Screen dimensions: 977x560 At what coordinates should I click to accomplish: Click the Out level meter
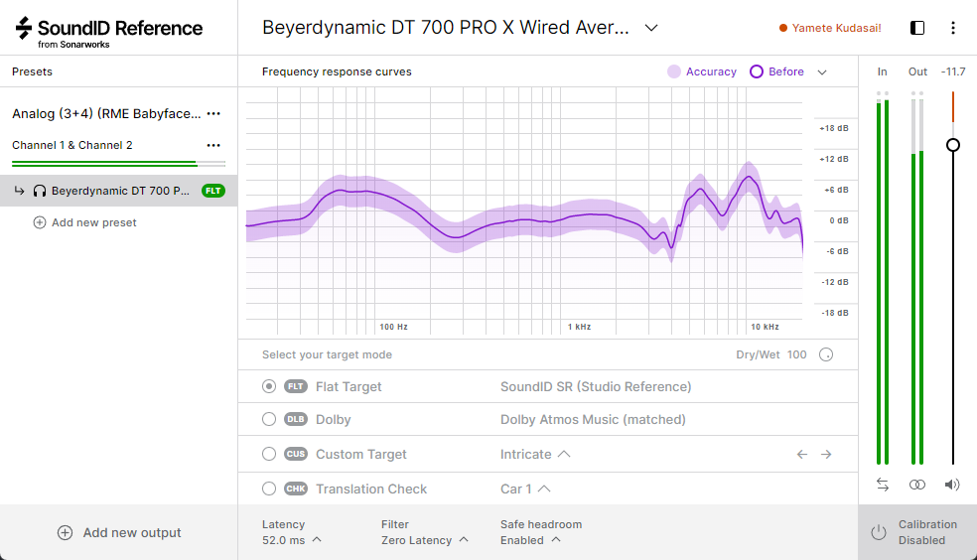pos(917,278)
